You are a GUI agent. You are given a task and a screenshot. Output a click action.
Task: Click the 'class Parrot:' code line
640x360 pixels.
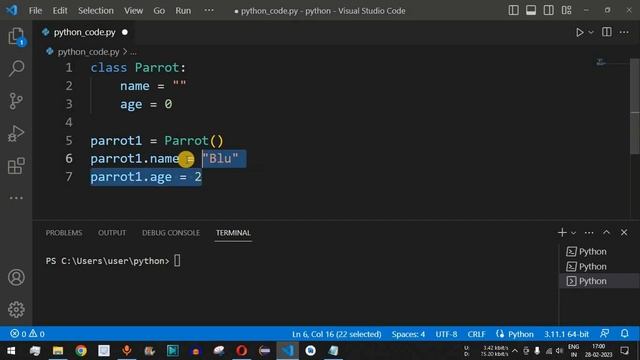click(138, 67)
